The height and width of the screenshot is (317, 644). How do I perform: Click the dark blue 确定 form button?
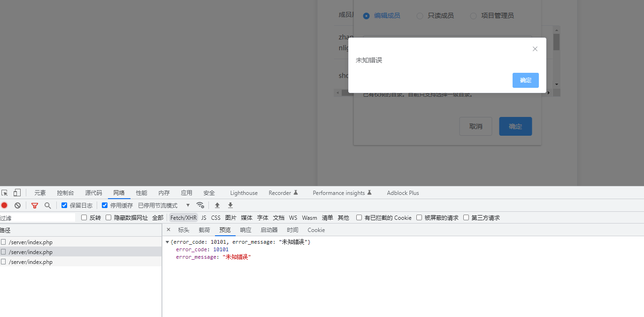coord(515,126)
